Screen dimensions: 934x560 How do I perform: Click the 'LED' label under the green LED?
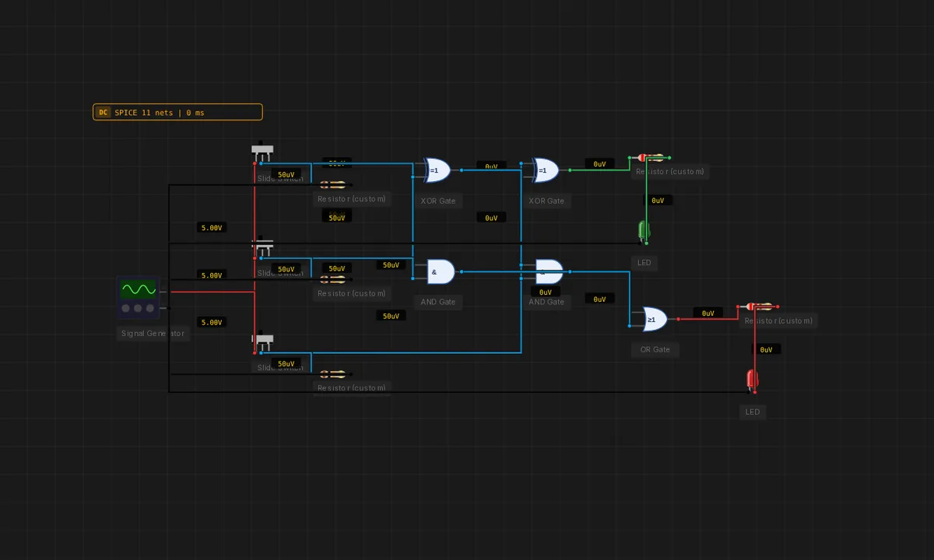[x=644, y=263]
